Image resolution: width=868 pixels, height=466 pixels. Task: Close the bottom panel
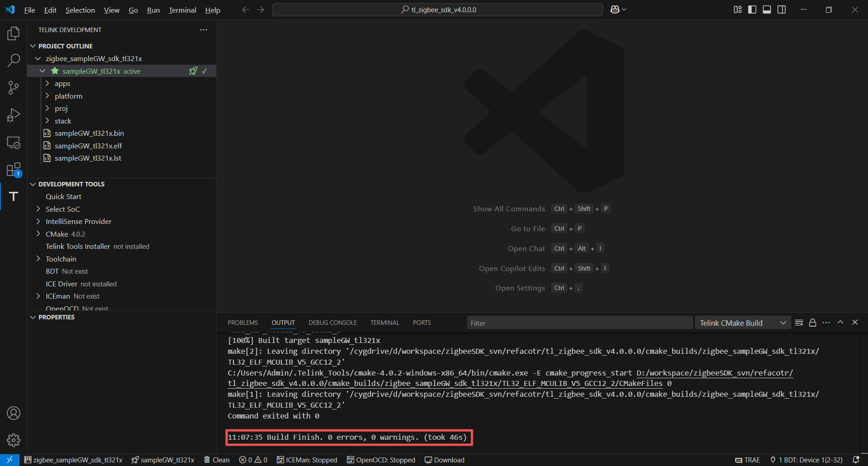pos(855,323)
